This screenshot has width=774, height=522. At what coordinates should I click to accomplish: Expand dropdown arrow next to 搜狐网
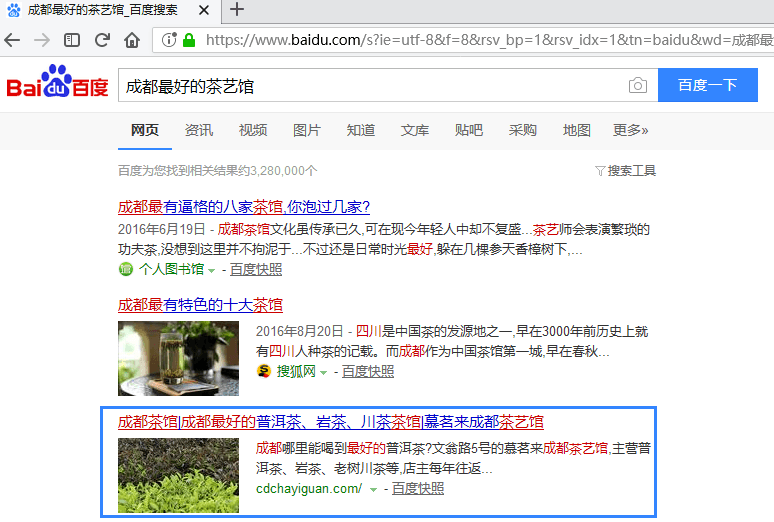coord(323,372)
